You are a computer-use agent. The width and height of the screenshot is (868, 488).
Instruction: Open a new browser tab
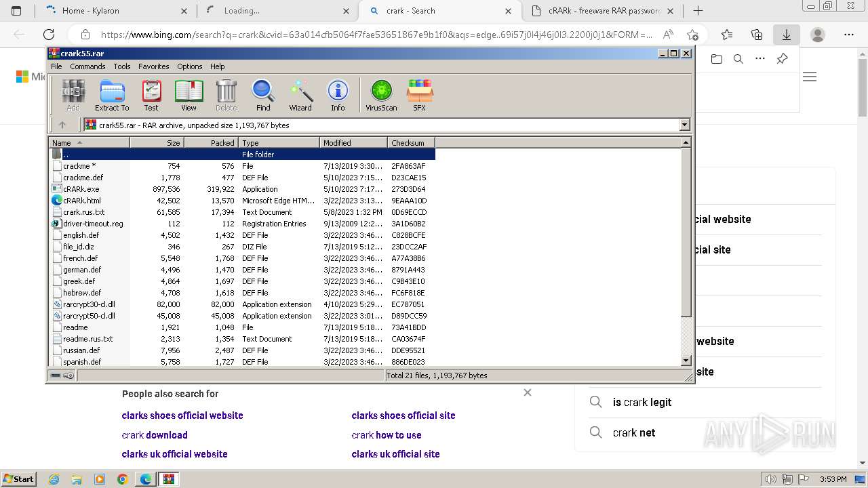698,11
